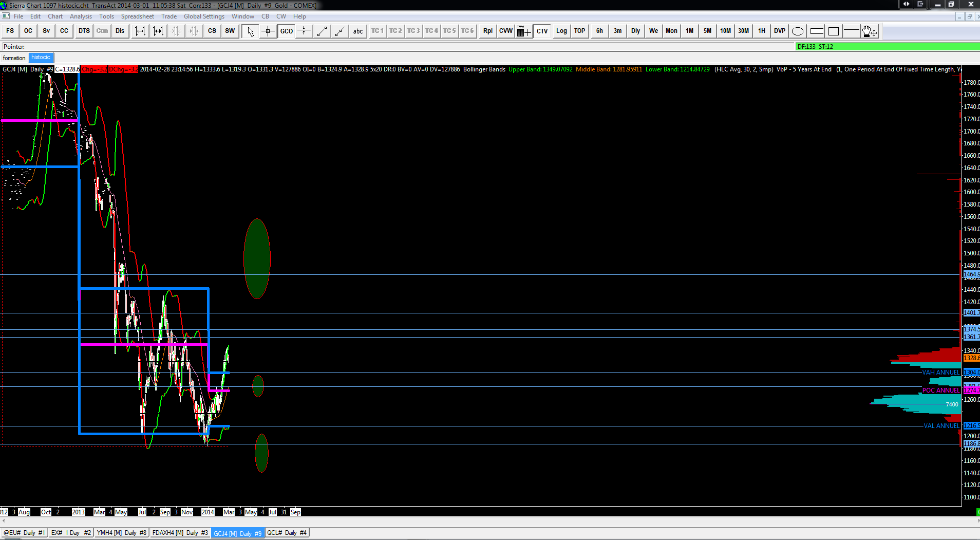Select the square rectangle drawing tool
980x540 pixels.
pyautogui.click(x=834, y=31)
